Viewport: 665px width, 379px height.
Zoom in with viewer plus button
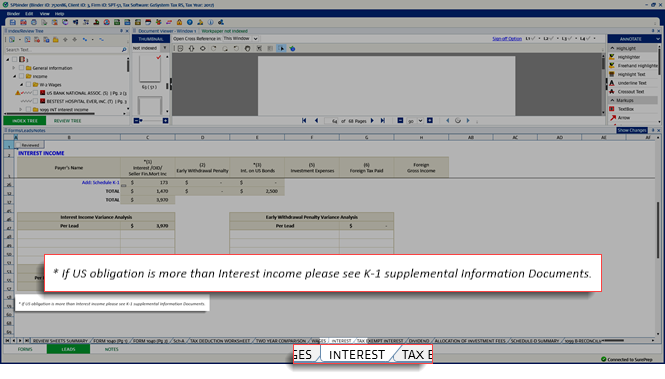(430, 120)
